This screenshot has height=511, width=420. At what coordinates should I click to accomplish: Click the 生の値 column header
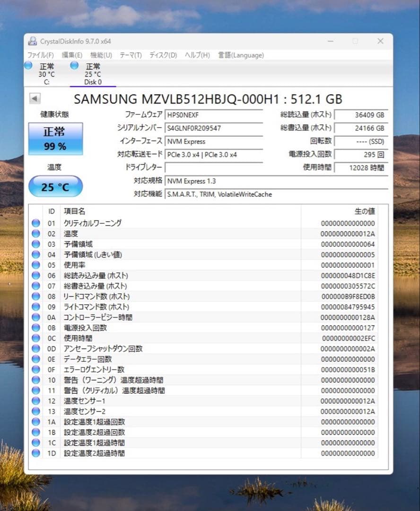click(339, 211)
